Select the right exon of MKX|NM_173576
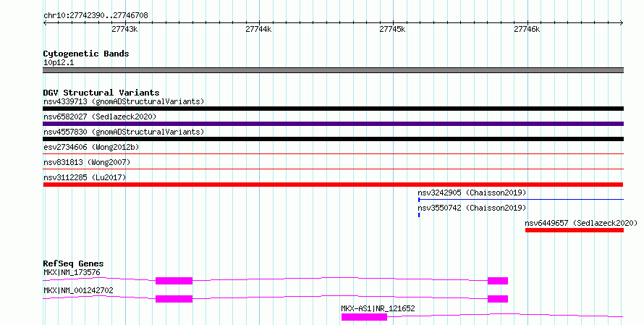The height and width of the screenshot is (325, 644). click(498, 281)
